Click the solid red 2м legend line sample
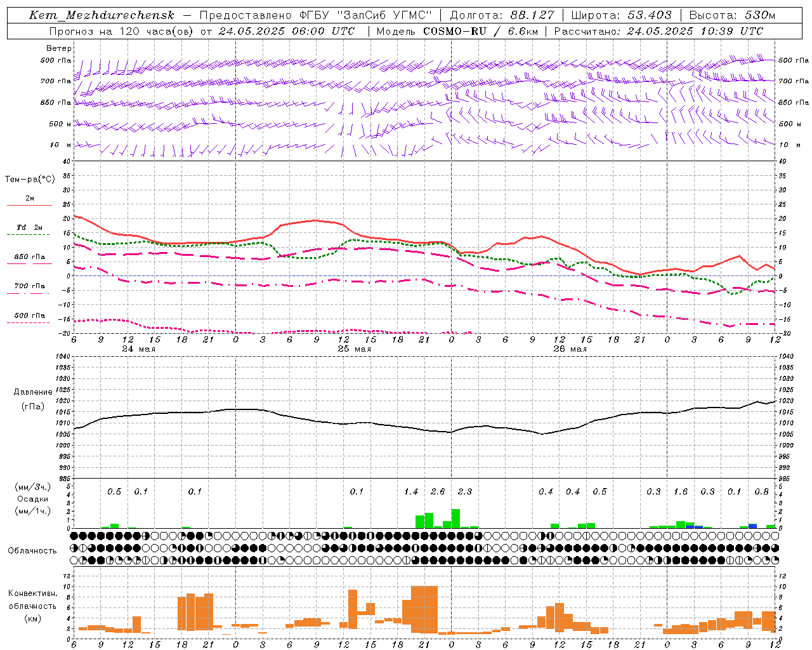812x650 pixels. (29, 205)
